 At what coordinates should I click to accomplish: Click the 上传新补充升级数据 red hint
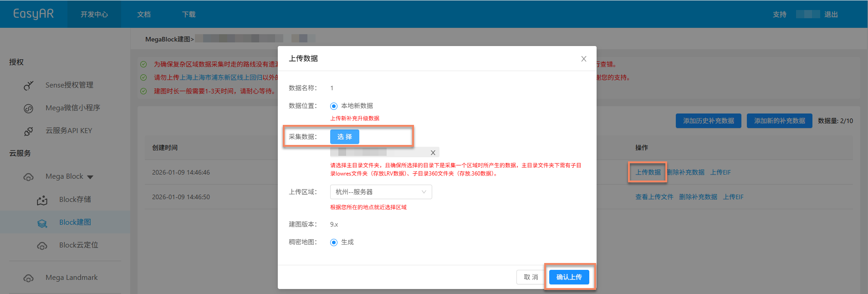click(355, 119)
